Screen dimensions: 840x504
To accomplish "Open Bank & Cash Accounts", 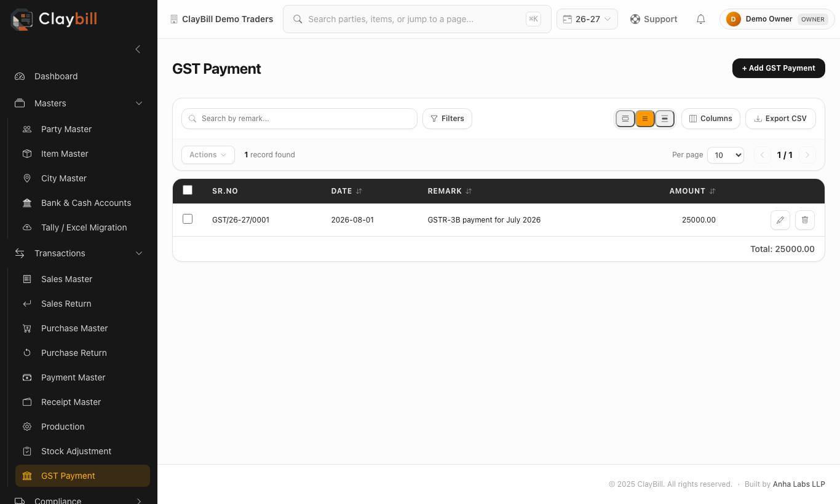I will tap(82, 203).
